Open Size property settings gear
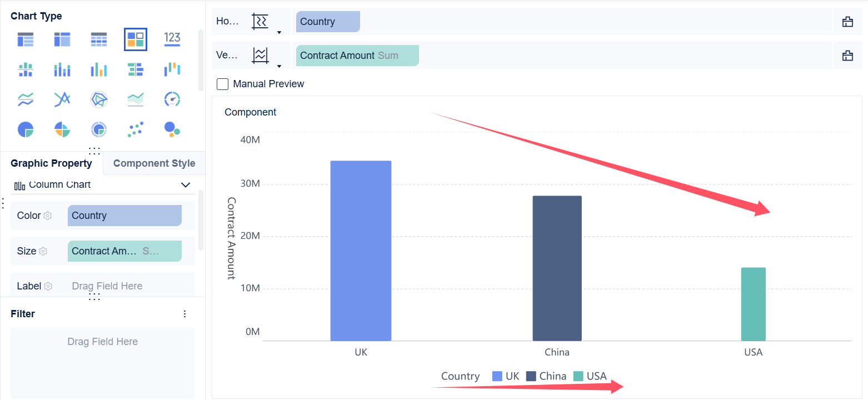Screen dimensions: 868x400 [x=43, y=251]
